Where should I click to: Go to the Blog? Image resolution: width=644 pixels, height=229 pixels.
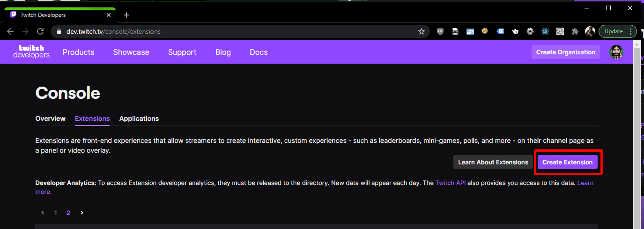coord(223,52)
